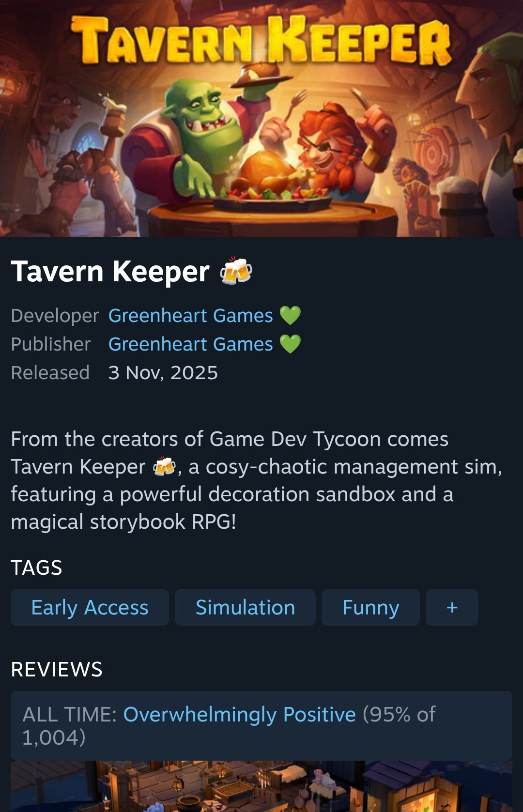Expand more tags with the plus button
Image resolution: width=523 pixels, height=812 pixels.
point(452,607)
